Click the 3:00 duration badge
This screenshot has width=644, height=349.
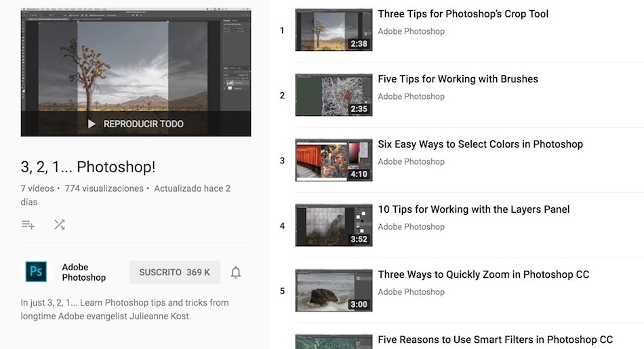coord(359,304)
